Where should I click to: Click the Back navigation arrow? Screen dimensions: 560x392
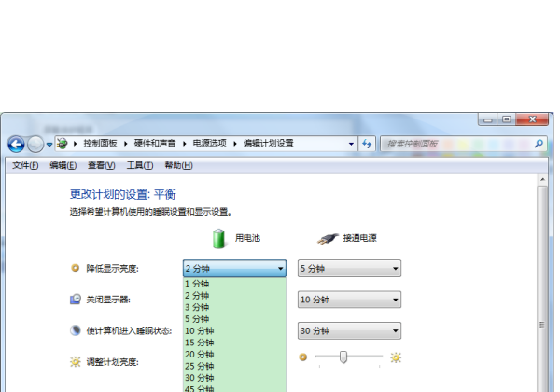pyautogui.click(x=16, y=145)
